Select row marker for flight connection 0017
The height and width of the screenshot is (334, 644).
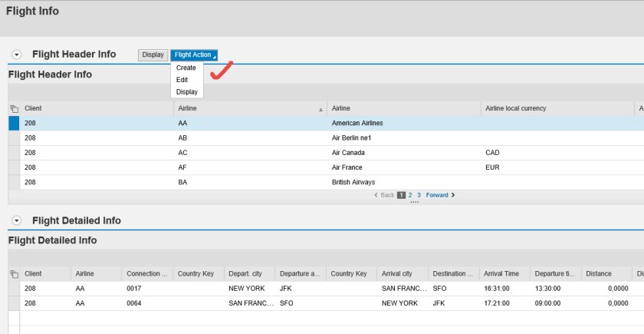click(13, 289)
